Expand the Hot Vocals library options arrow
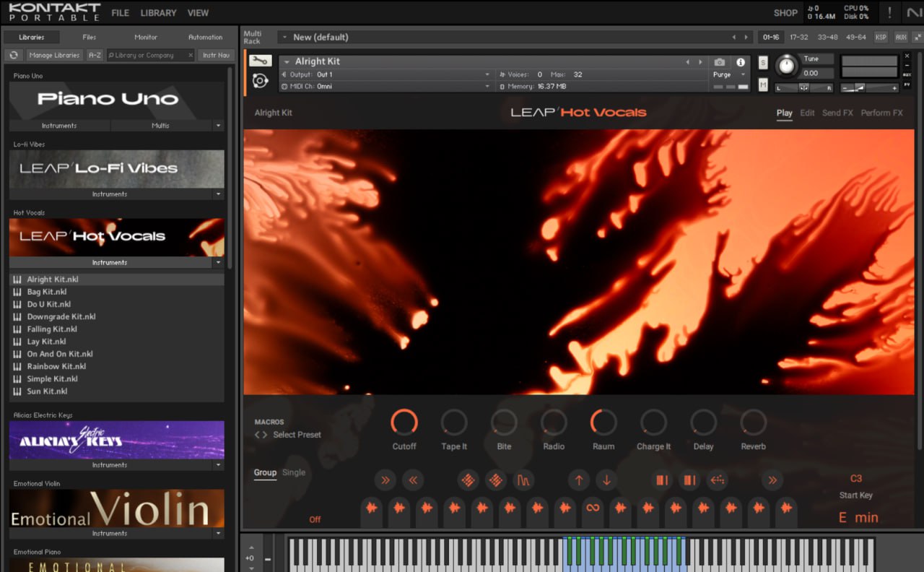 point(218,263)
